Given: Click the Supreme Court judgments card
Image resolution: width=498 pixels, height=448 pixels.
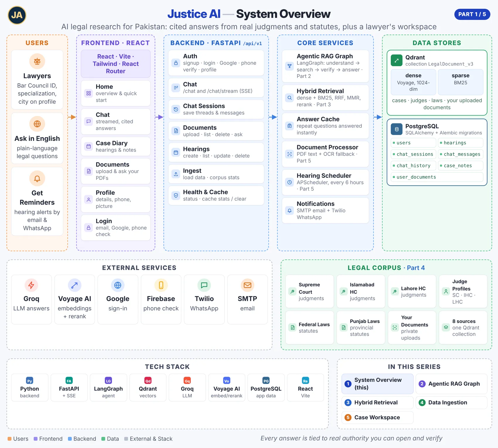Looking at the screenshot, I should point(310,291).
